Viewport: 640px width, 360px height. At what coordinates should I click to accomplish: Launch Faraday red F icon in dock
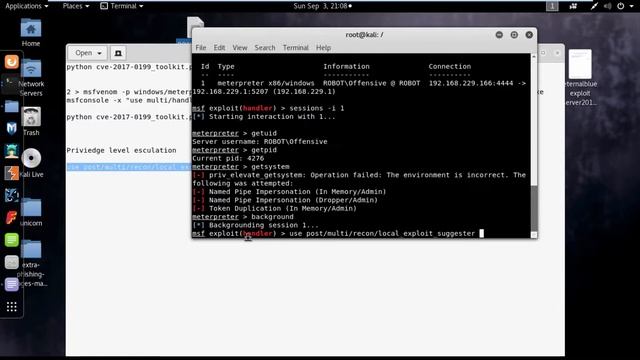pos(11,218)
